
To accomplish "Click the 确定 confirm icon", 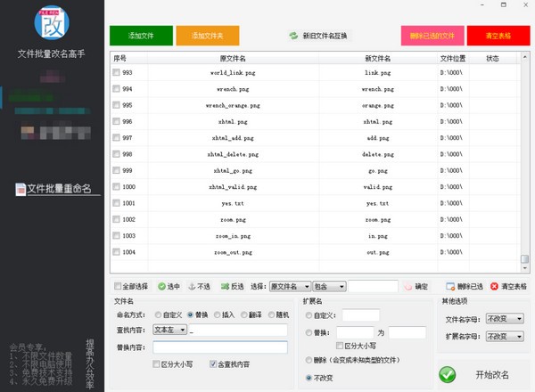I will [408, 287].
